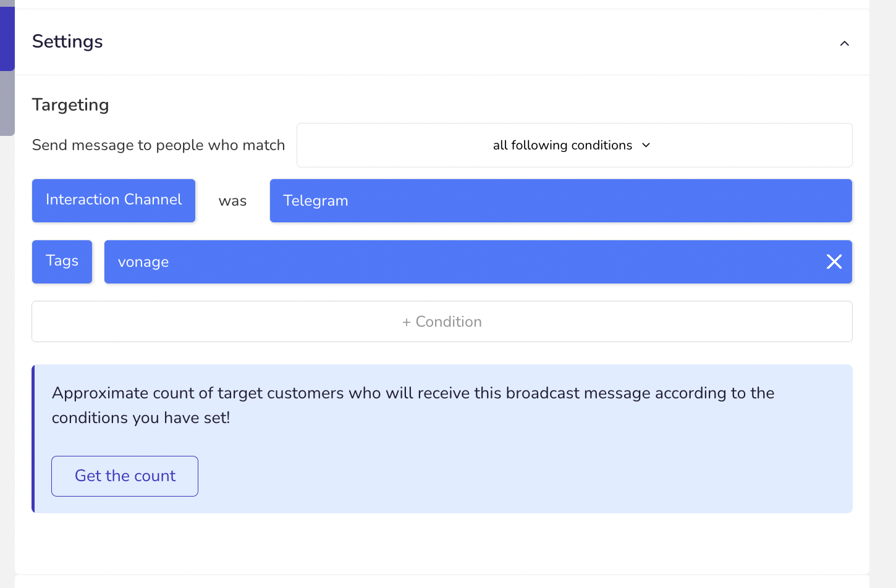Collapse the Settings section chevron
The width and height of the screenshot is (896, 588).
pos(844,43)
